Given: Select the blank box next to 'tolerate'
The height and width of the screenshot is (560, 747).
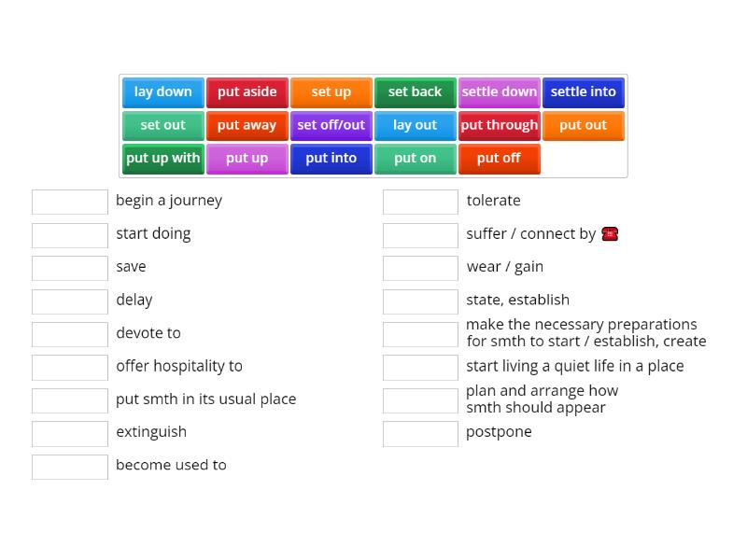Looking at the screenshot, I should (421, 202).
